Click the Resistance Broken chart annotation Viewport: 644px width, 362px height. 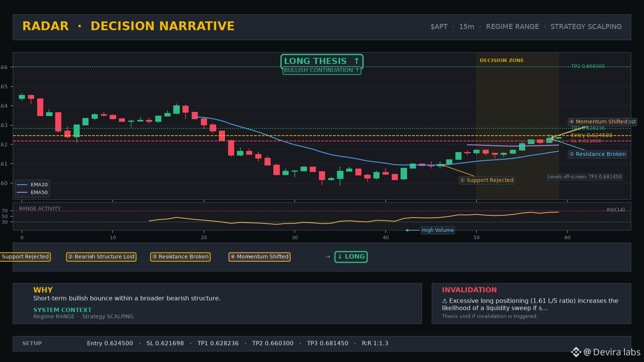click(598, 154)
